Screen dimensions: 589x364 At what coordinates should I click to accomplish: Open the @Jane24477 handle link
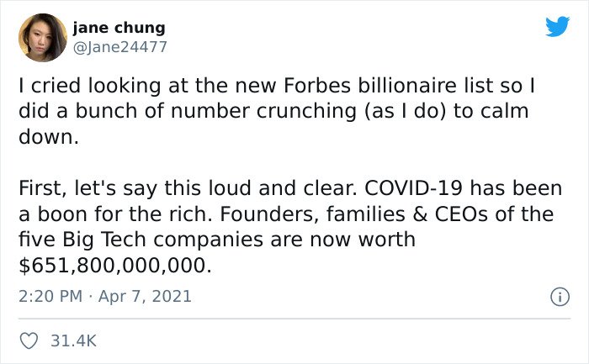[x=119, y=47]
